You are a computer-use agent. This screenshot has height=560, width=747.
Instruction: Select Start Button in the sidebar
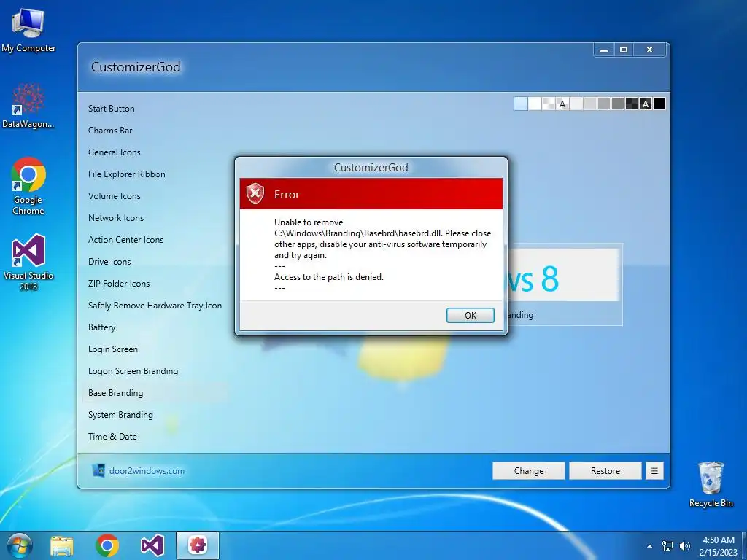click(x=112, y=109)
